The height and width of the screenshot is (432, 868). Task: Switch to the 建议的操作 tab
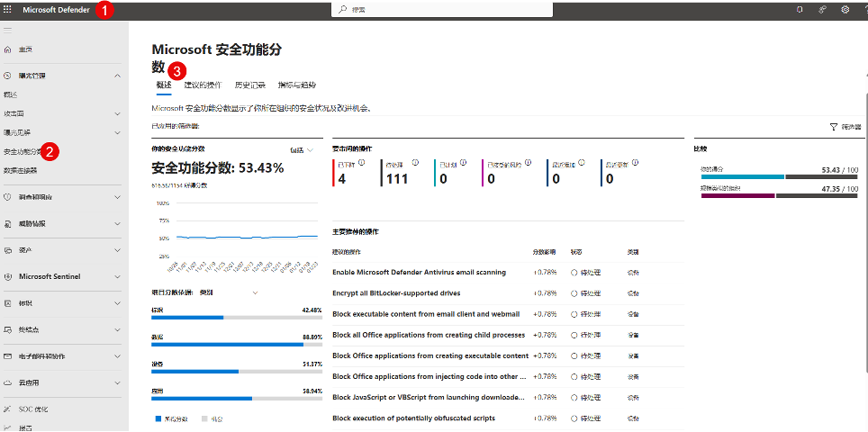(203, 85)
